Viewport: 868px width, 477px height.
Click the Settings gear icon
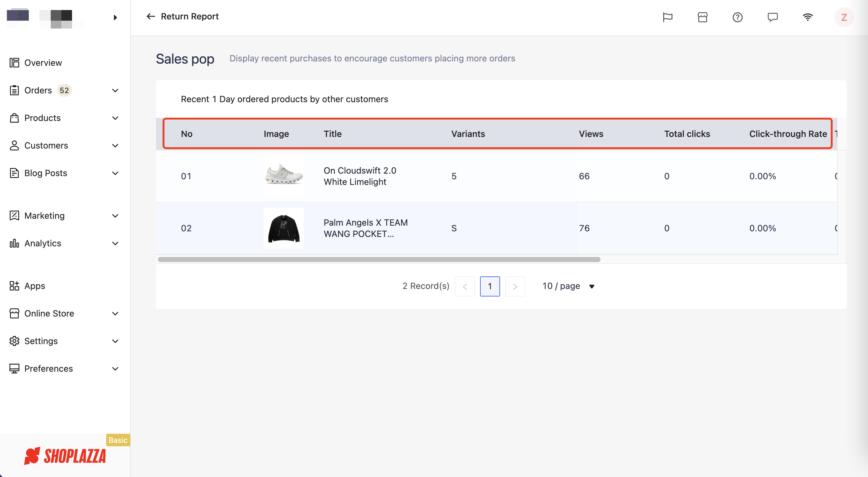pos(14,341)
